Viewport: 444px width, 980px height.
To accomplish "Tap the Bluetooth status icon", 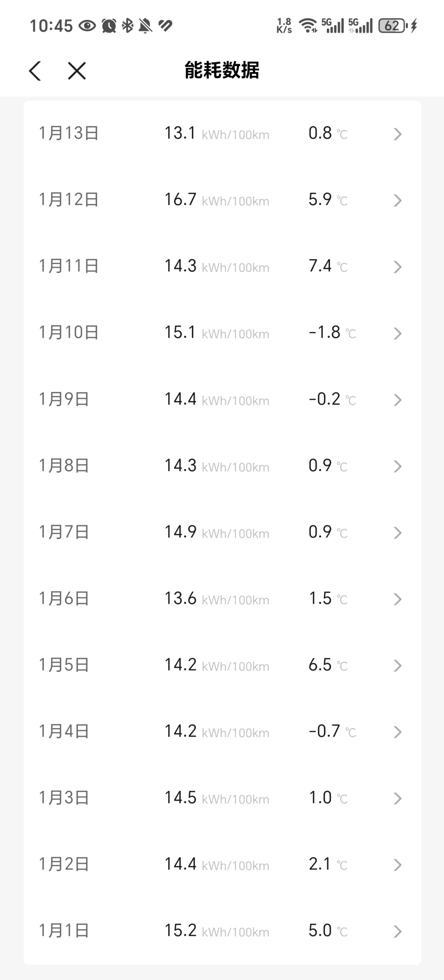I will tap(127, 26).
